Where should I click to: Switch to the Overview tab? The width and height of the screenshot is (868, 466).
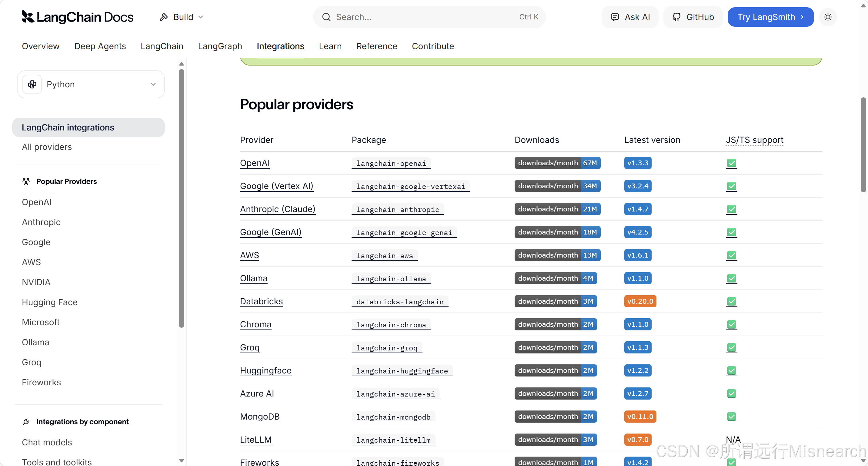[x=41, y=46]
